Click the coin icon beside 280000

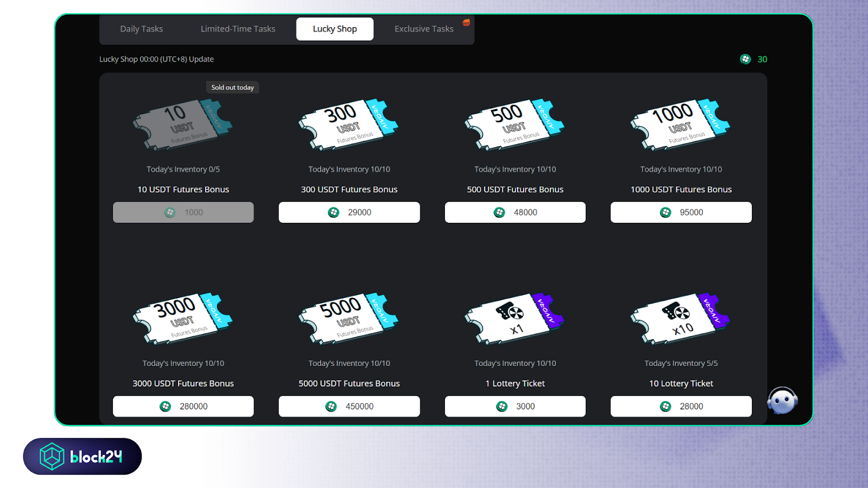point(165,406)
